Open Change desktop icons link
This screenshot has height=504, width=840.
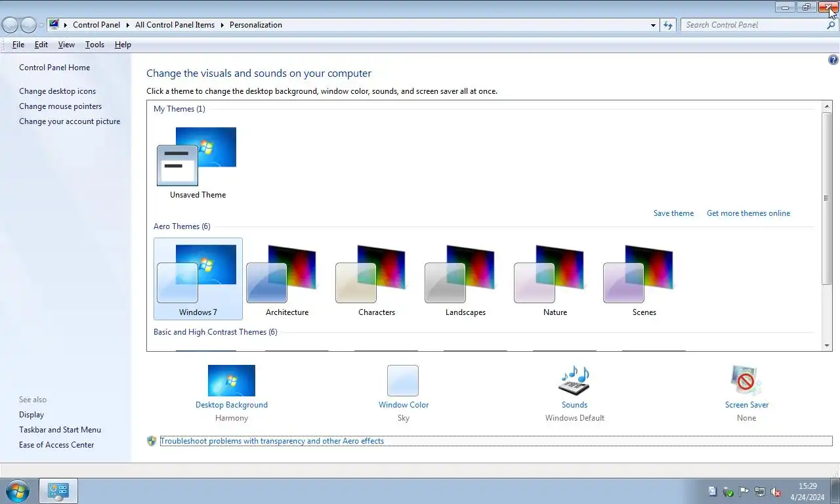point(58,91)
